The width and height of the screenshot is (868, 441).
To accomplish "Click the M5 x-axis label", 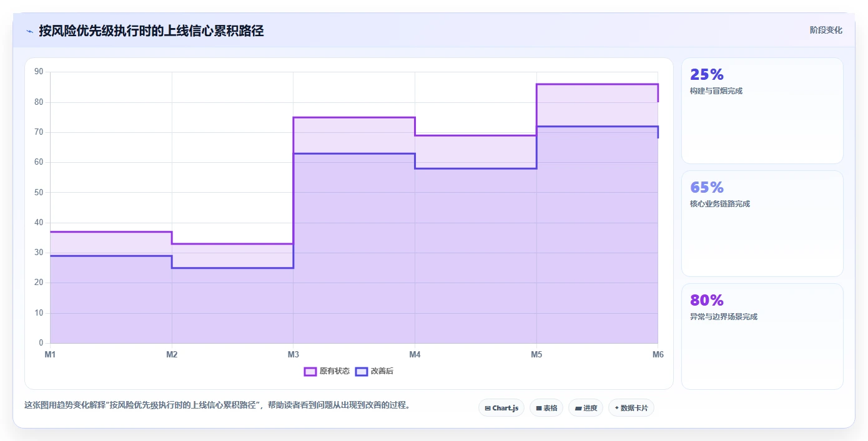I will 536,354.
